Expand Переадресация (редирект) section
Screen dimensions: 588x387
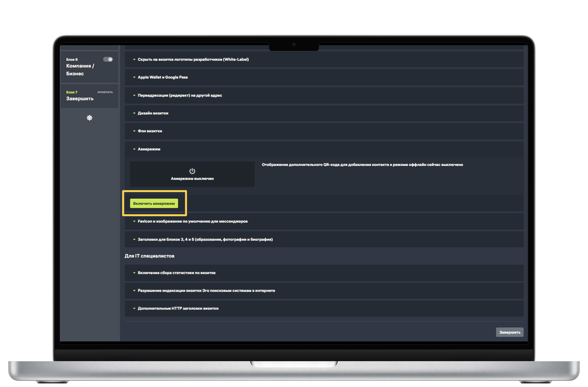[324, 95]
